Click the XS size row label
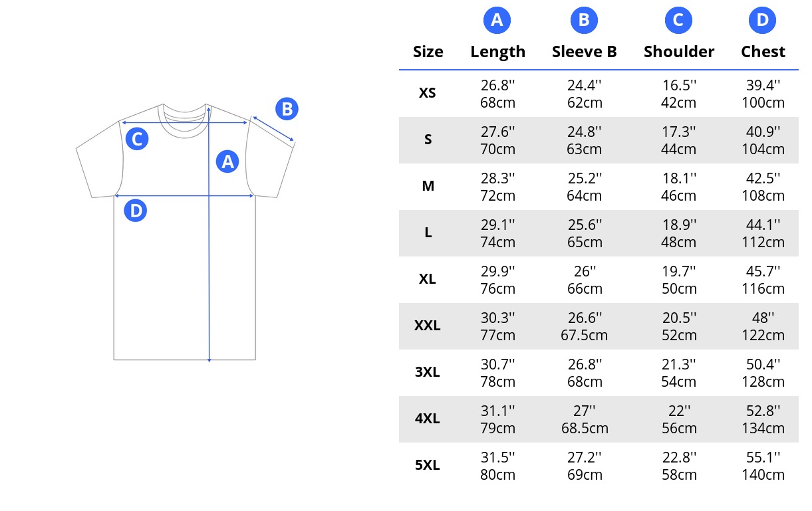 [x=428, y=93]
